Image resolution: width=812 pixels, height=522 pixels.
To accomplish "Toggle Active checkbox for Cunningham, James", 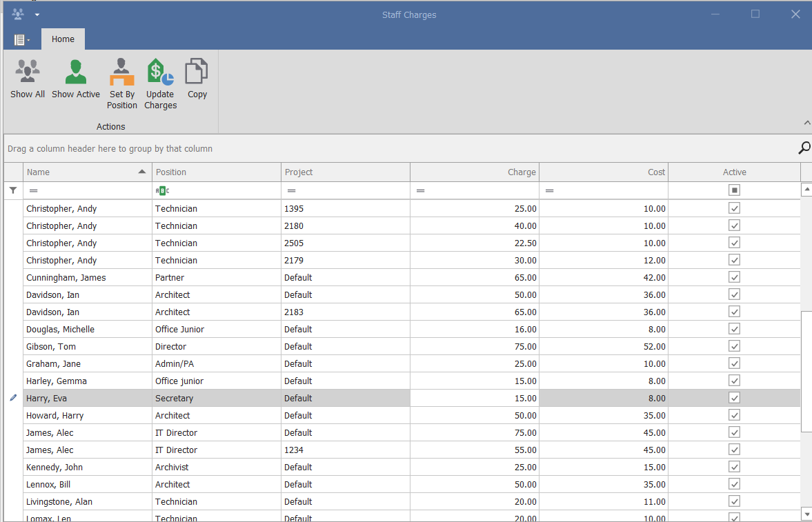I will click(x=734, y=277).
